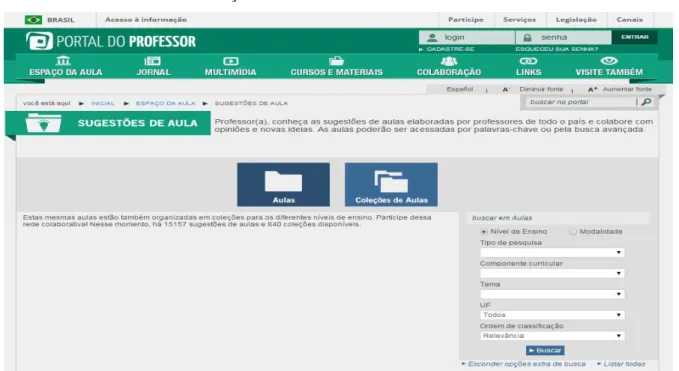The width and height of the screenshot is (679, 371).
Task: Click the A- decrease font icon
Action: (506, 89)
